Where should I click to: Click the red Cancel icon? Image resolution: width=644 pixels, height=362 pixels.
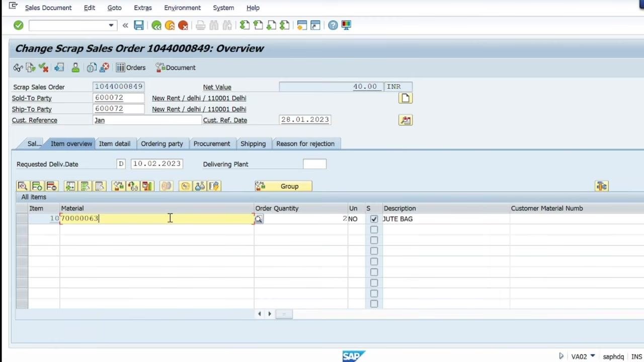pyautogui.click(x=183, y=25)
